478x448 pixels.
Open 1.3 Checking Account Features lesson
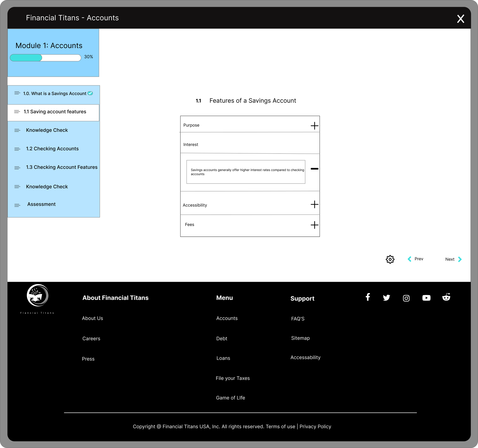click(62, 167)
